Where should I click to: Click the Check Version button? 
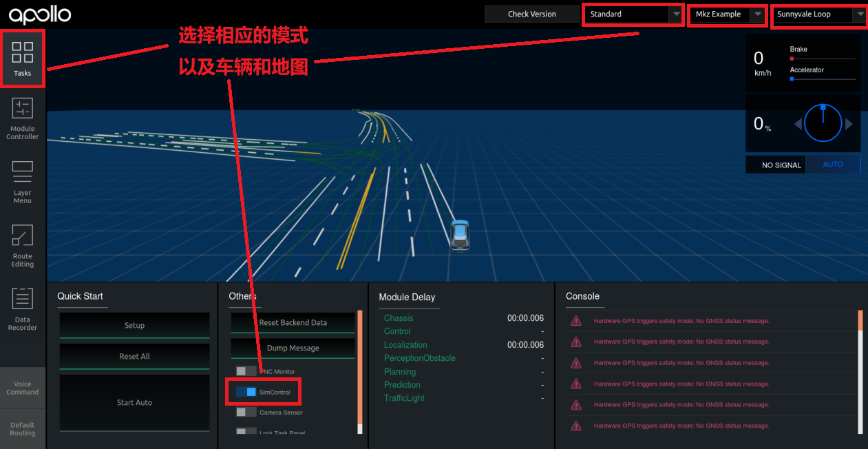coord(531,14)
